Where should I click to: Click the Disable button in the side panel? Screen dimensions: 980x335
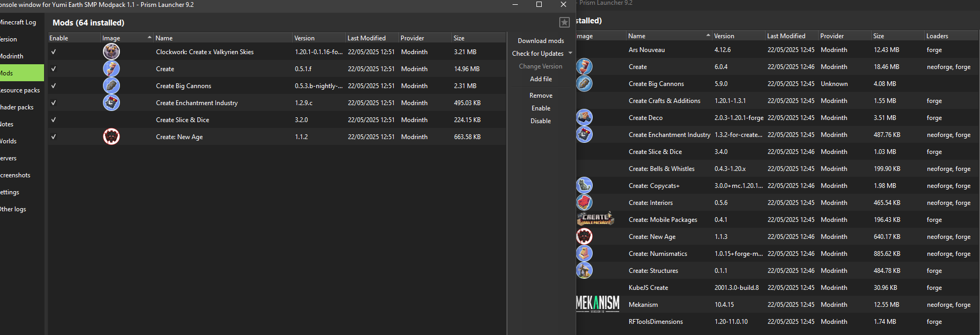541,121
